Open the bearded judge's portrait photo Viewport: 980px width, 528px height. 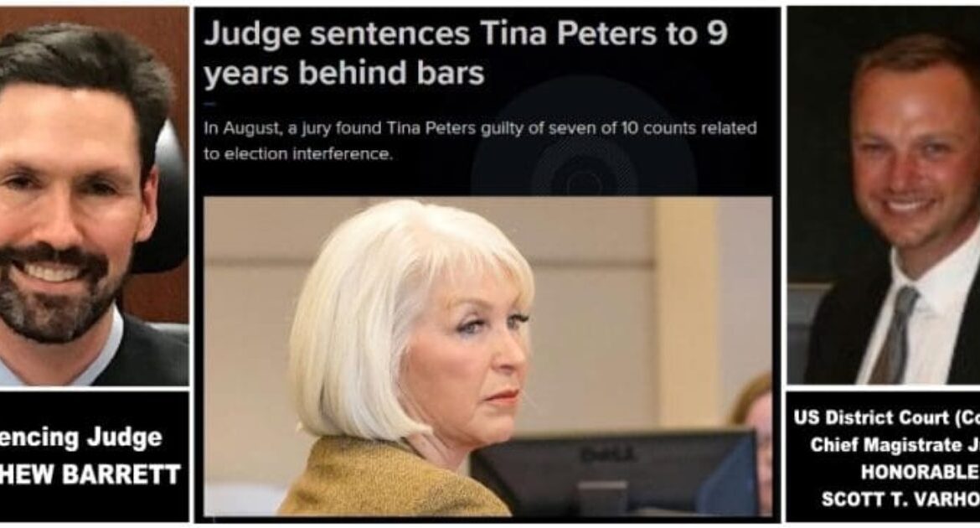pyautogui.click(x=94, y=196)
